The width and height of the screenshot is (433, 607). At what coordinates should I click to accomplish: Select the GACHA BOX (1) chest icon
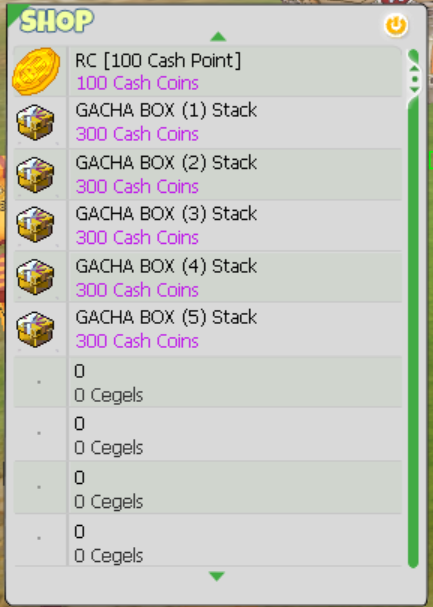[x=35, y=122]
